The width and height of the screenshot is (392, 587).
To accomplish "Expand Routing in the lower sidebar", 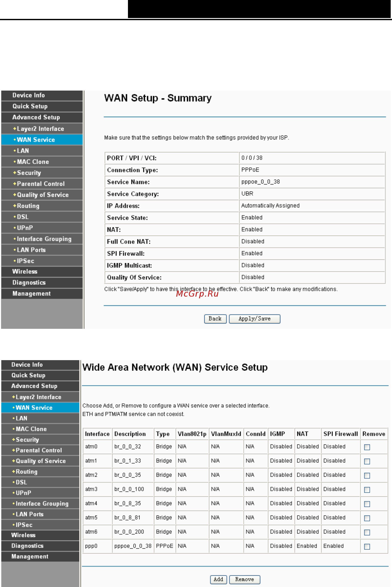I will [x=40, y=472].
